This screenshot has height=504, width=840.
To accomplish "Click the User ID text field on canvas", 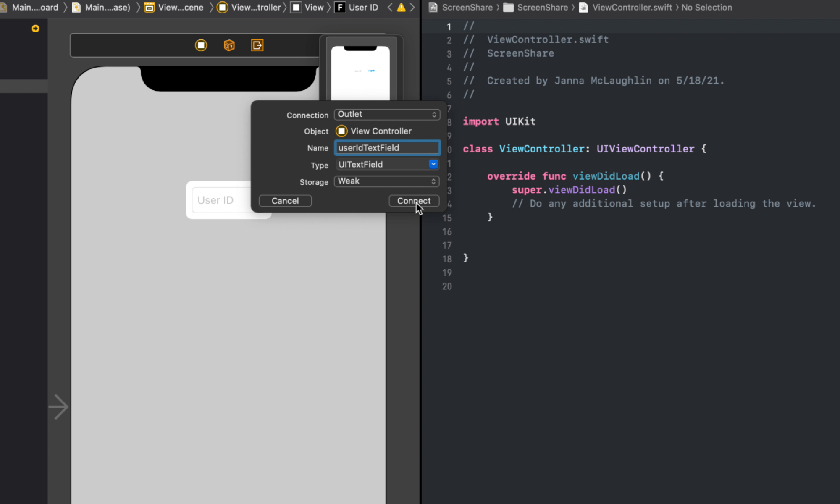I will (221, 200).
